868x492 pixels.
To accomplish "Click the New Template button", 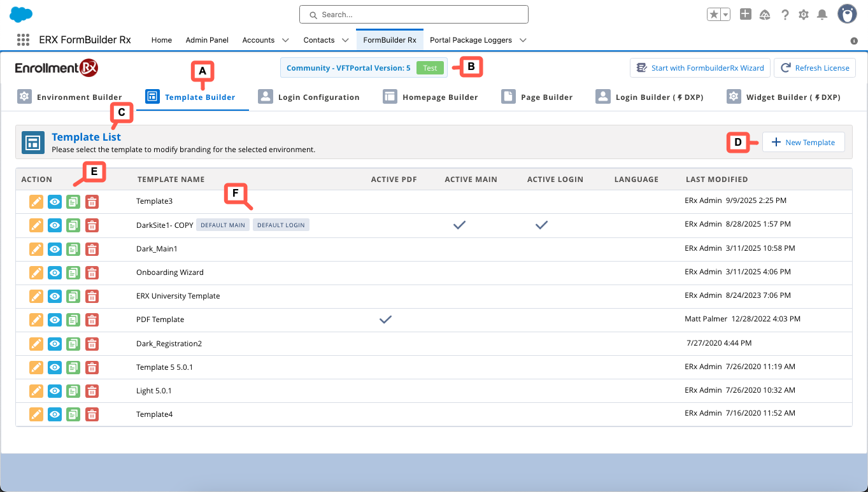I will [803, 143].
